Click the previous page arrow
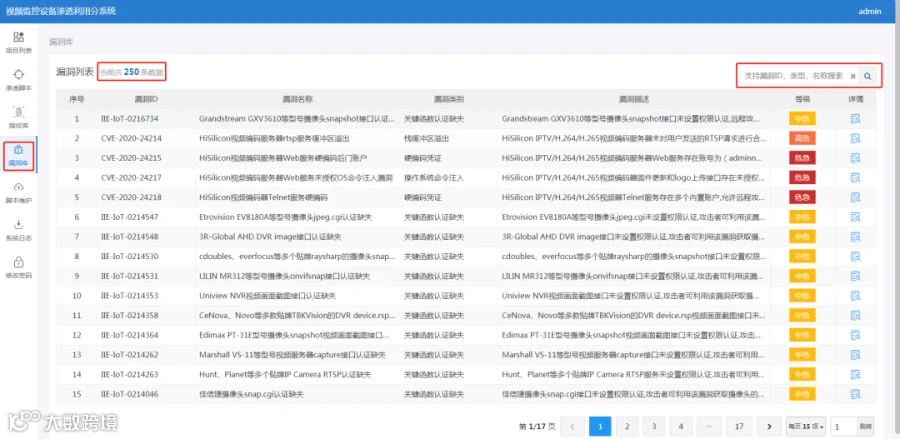Viewport: 900px width, 439px height. 572,426
